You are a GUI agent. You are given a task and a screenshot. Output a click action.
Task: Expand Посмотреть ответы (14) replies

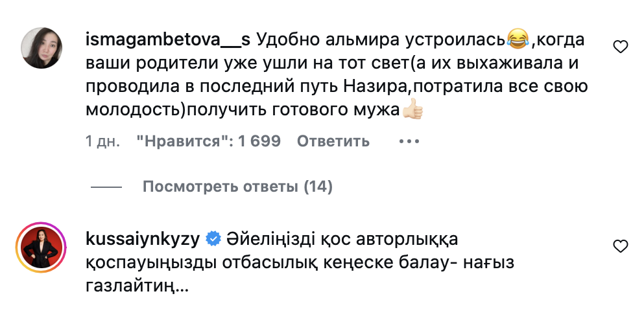coord(237,187)
